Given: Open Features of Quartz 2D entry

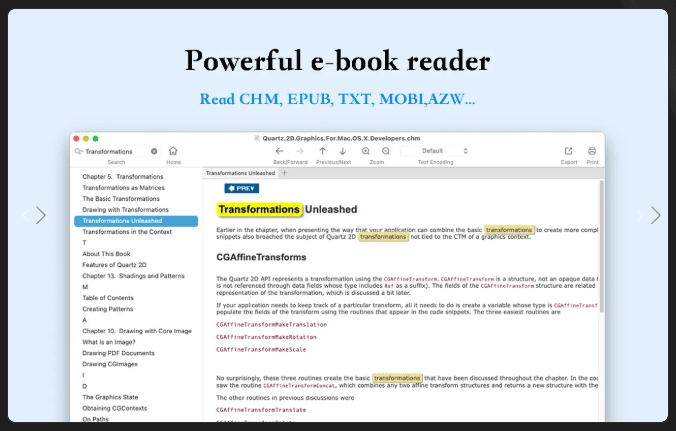Looking at the screenshot, I should [x=114, y=265].
